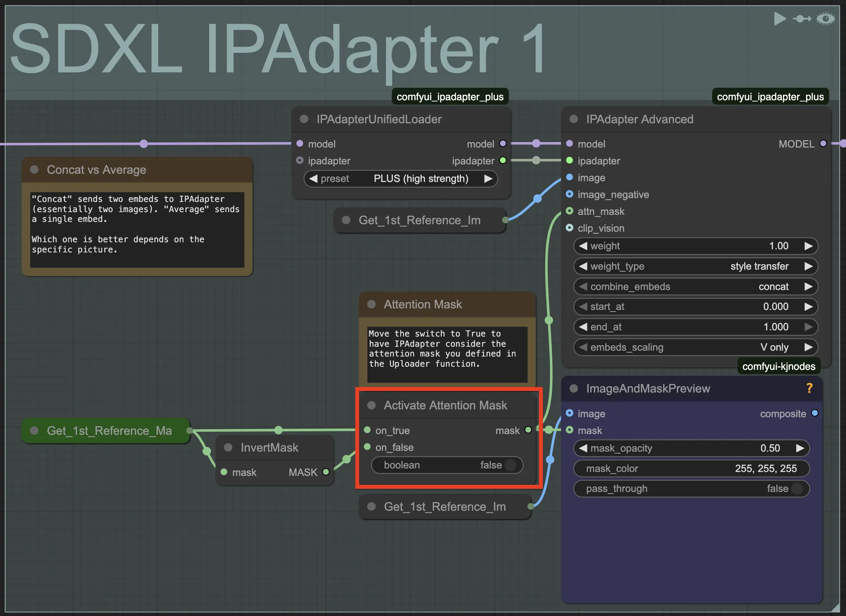Click the group play triangle icon
Image resolution: width=846 pixels, height=616 pixels.
click(x=779, y=18)
